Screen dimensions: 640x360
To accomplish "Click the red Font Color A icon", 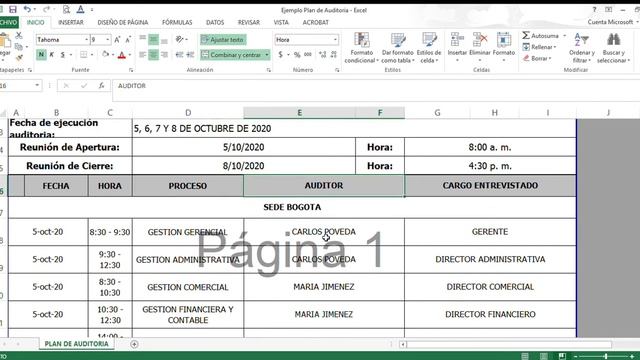I will 122,55.
